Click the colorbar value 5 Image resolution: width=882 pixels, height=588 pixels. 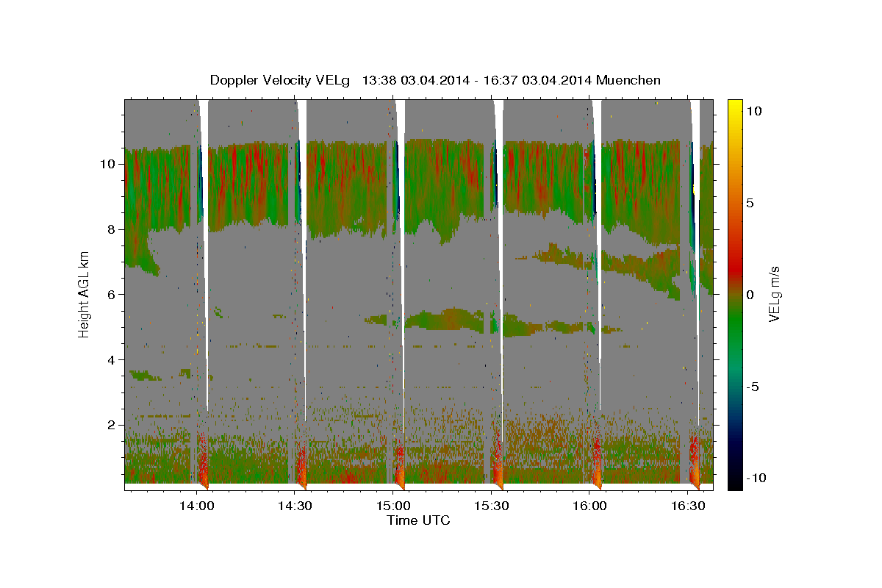coord(751,203)
